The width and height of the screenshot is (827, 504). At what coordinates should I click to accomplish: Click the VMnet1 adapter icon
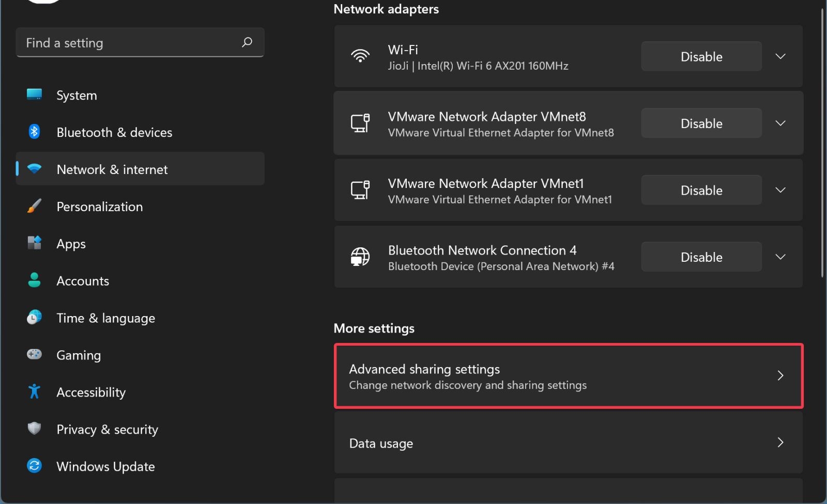coord(360,190)
